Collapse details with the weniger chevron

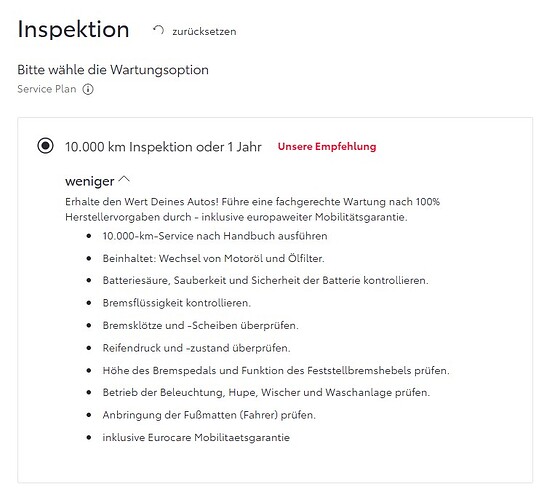tap(124, 179)
